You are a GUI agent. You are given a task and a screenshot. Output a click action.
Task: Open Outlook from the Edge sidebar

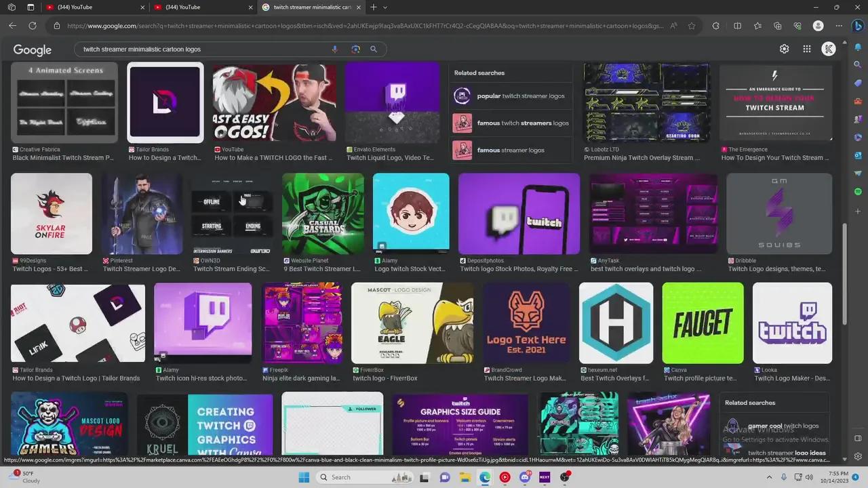click(x=858, y=155)
